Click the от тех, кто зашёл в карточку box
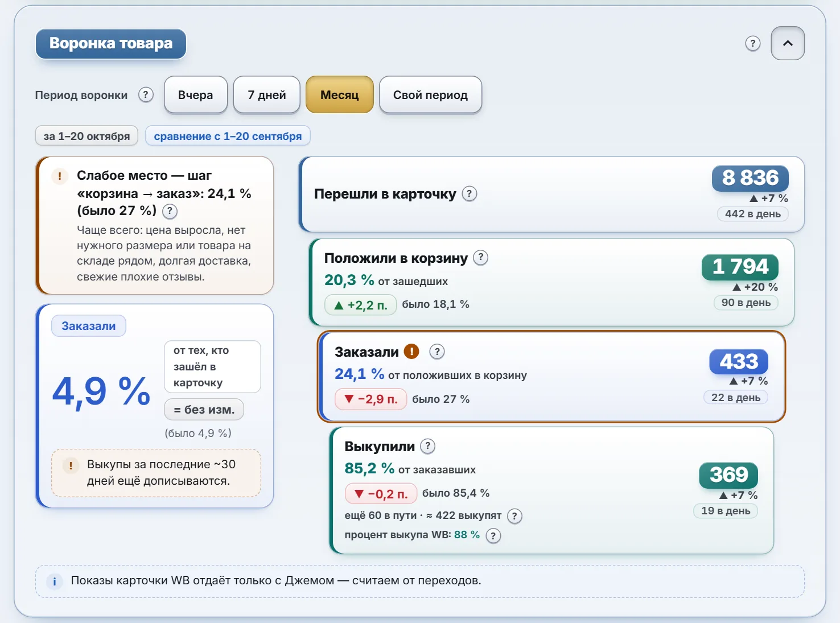The width and height of the screenshot is (840, 623). point(212,367)
